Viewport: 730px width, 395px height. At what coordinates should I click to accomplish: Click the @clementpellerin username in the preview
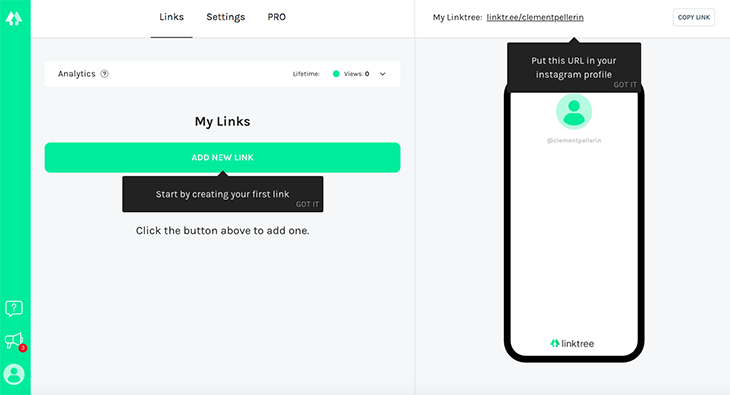[x=574, y=140]
